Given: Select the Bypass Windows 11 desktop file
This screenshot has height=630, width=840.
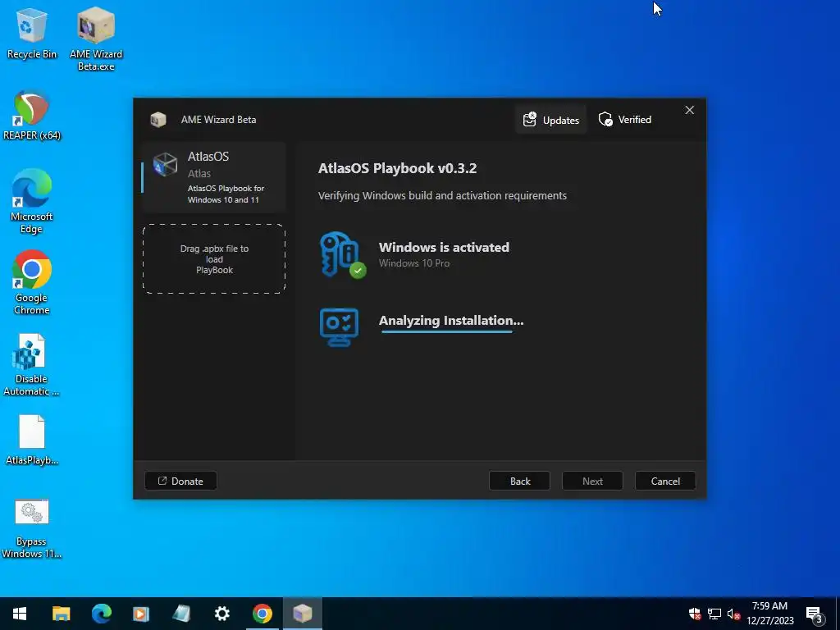Looking at the screenshot, I should tap(32, 529).
